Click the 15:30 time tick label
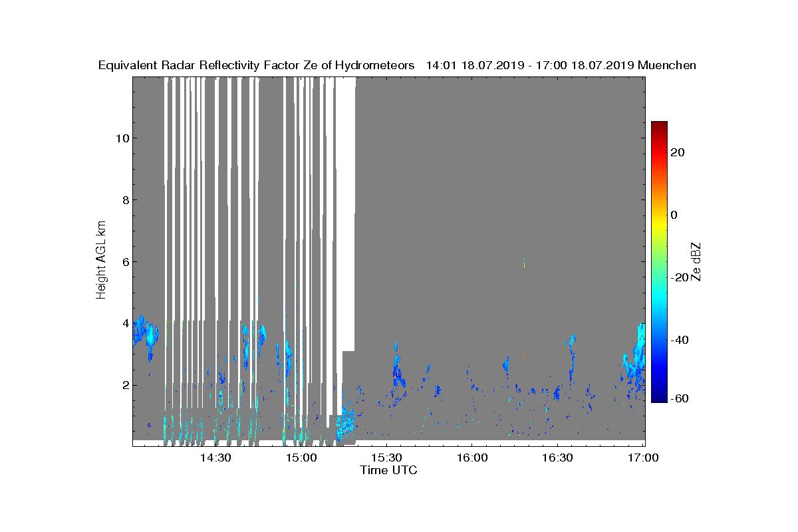Viewport: 798px width, 532px height. click(x=386, y=458)
